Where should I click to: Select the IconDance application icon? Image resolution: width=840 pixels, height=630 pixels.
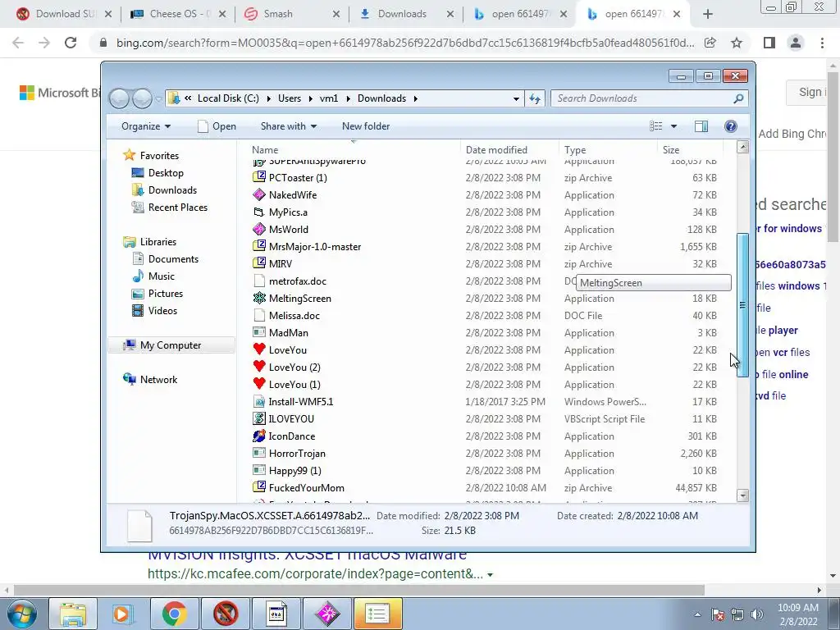tap(259, 436)
